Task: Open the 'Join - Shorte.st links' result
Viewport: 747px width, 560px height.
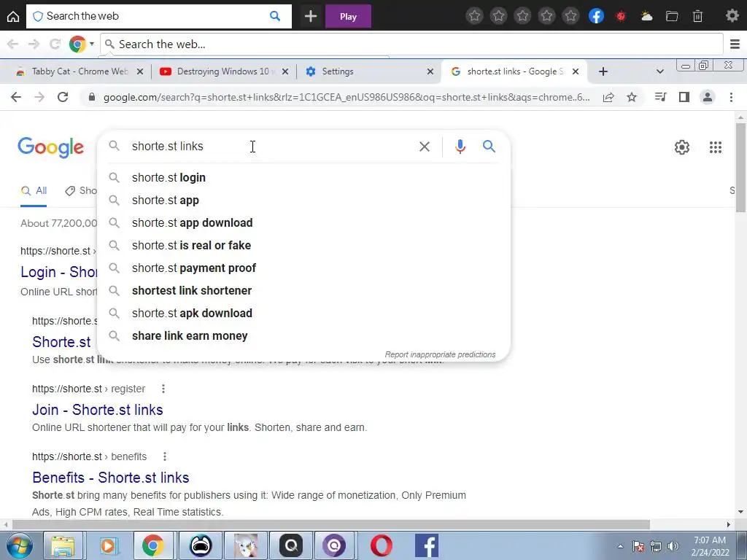Action: 98,410
